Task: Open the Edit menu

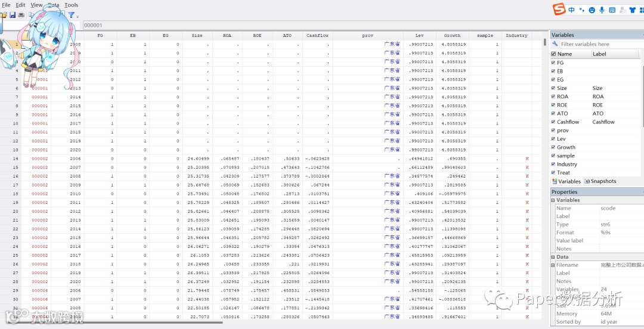Action: tap(20, 5)
